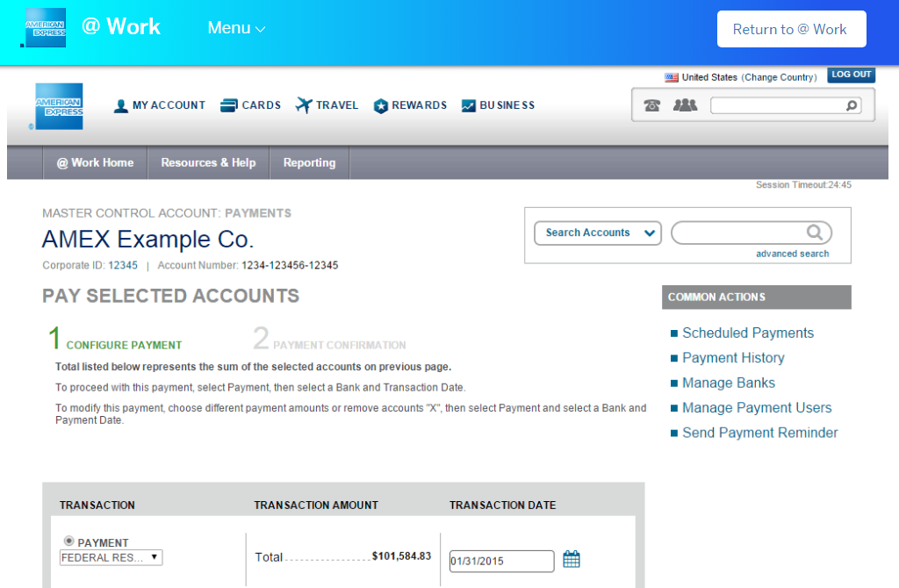
Task: Click the phone contact icon
Action: pyautogui.click(x=652, y=105)
